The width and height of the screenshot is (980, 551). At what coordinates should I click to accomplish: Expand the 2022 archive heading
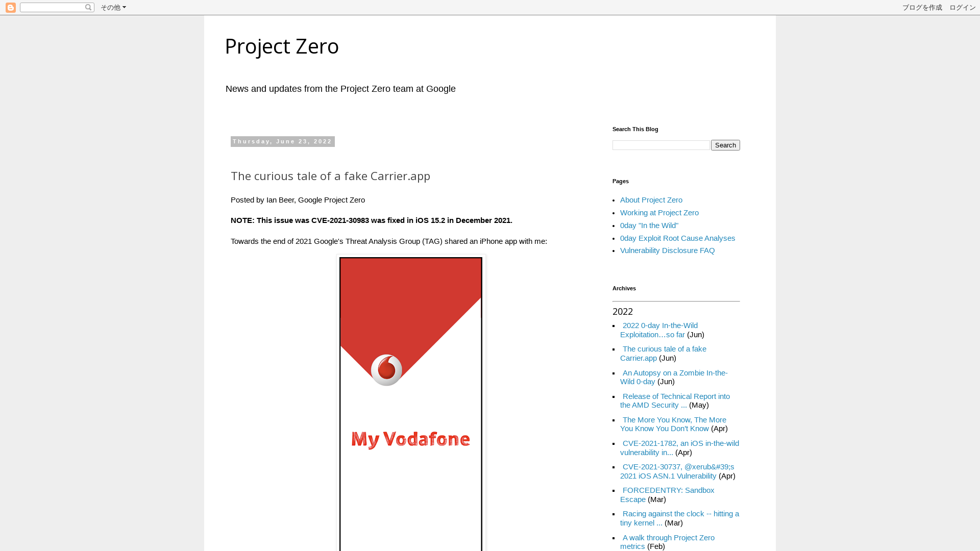[622, 311]
